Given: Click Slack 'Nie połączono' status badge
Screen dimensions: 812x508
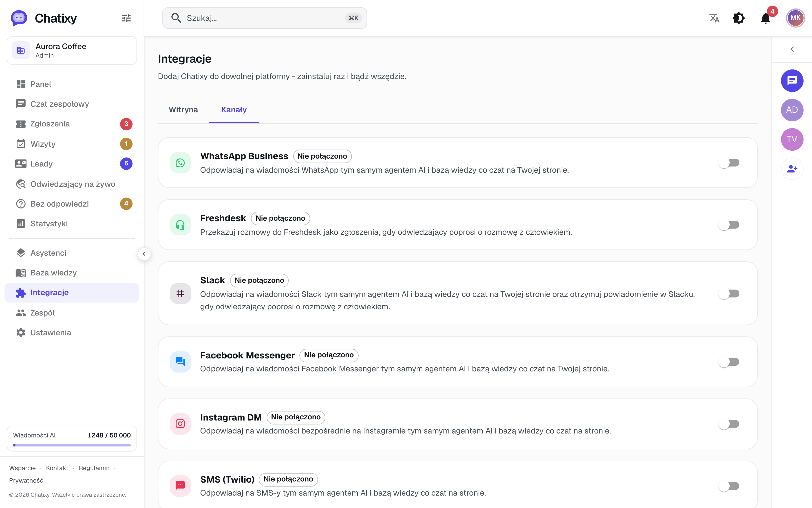Looking at the screenshot, I should tap(259, 280).
